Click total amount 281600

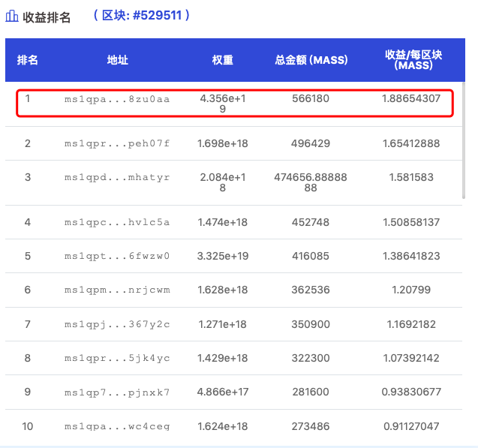[311, 392]
